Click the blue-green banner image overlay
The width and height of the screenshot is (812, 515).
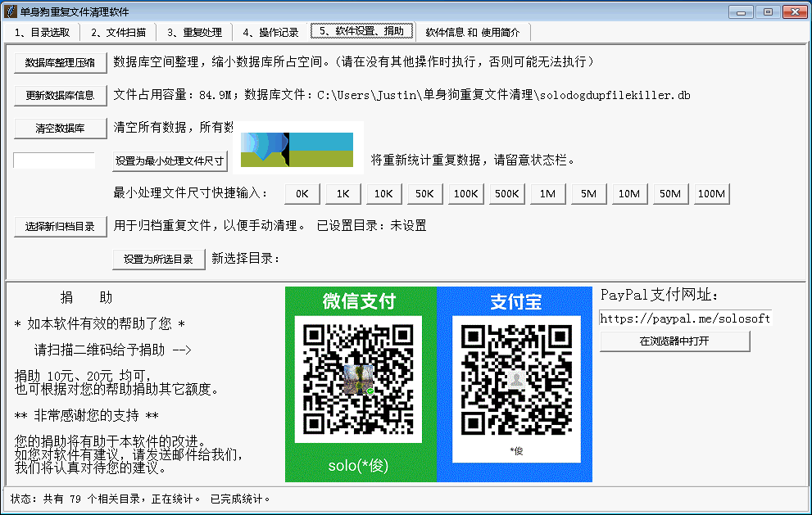pos(297,148)
